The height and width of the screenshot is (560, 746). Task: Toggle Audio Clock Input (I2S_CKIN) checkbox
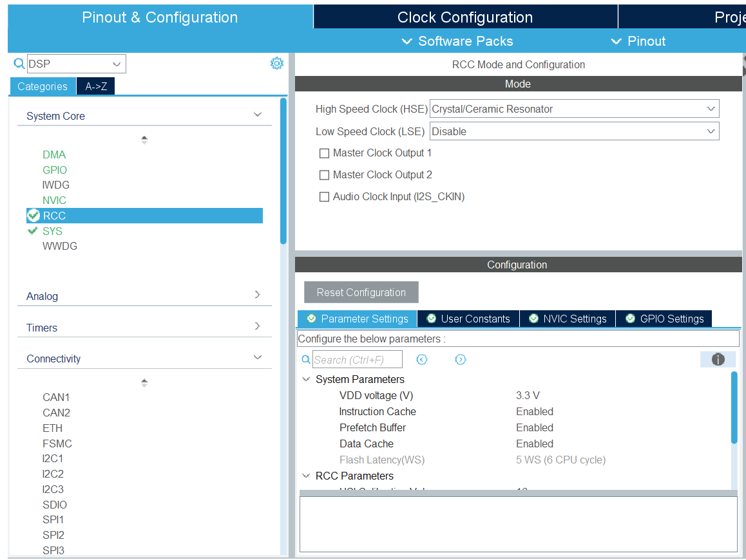pyautogui.click(x=325, y=197)
